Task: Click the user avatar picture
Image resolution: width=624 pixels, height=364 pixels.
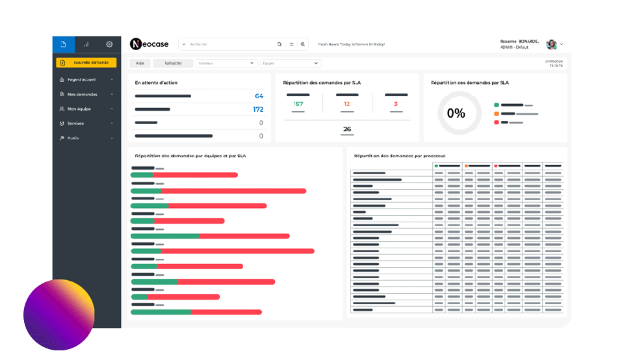Action: tap(551, 44)
